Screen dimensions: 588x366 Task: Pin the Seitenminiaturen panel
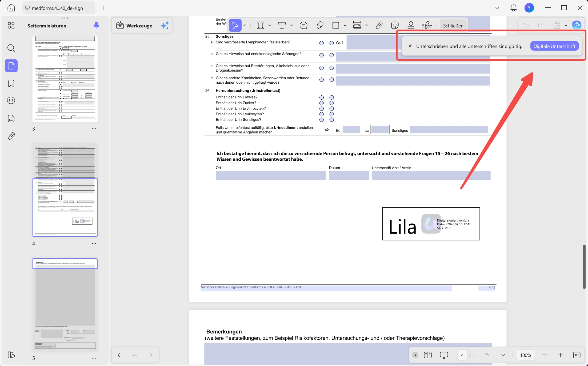[x=96, y=26]
